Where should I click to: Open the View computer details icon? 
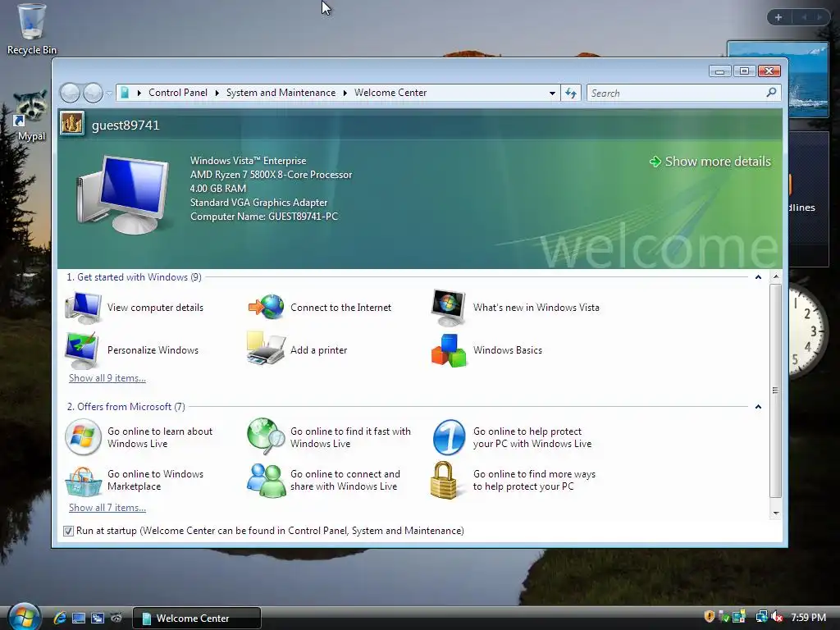click(83, 308)
